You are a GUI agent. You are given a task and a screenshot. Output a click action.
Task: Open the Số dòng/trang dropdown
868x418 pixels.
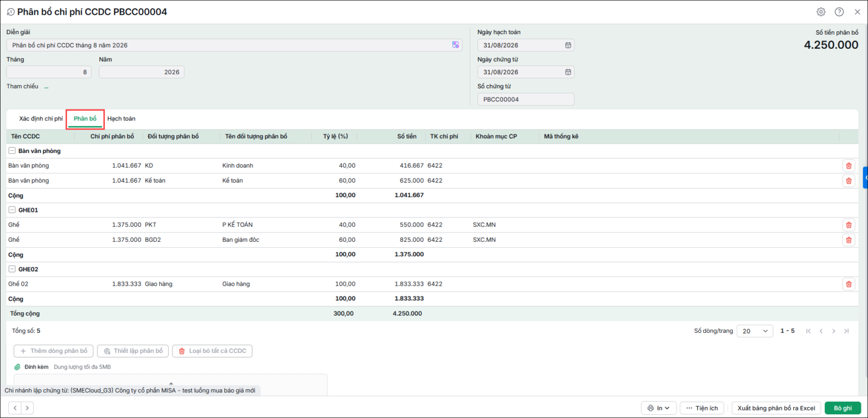(755, 331)
